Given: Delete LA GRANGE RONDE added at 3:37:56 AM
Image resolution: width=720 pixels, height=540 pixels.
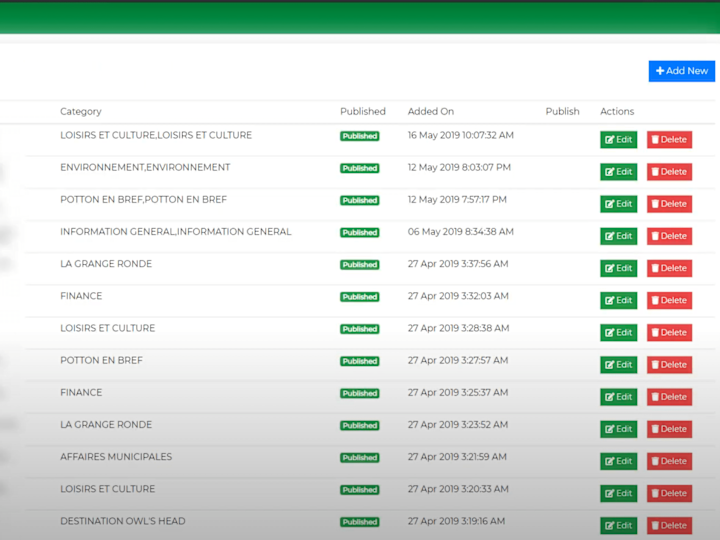Looking at the screenshot, I should pyautogui.click(x=669, y=268).
